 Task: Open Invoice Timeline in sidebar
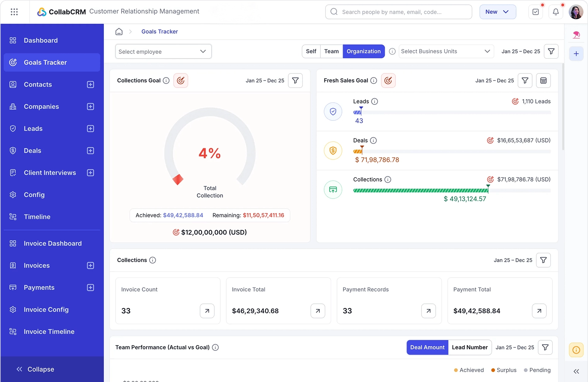click(52, 332)
